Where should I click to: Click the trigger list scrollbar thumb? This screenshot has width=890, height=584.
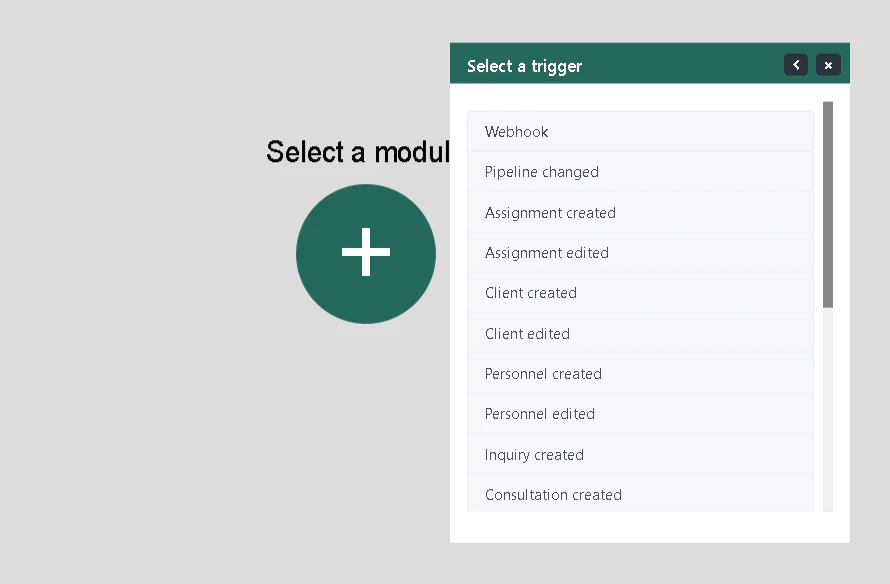[x=828, y=205]
